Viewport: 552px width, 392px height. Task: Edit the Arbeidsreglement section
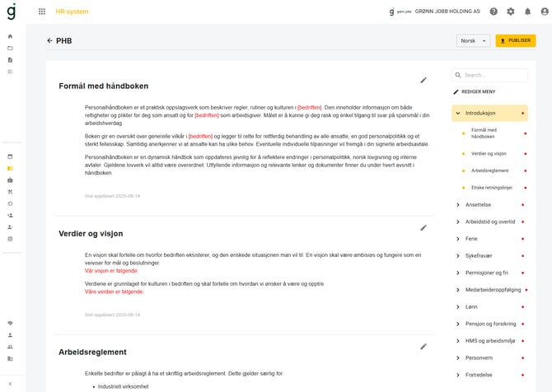coord(423,347)
